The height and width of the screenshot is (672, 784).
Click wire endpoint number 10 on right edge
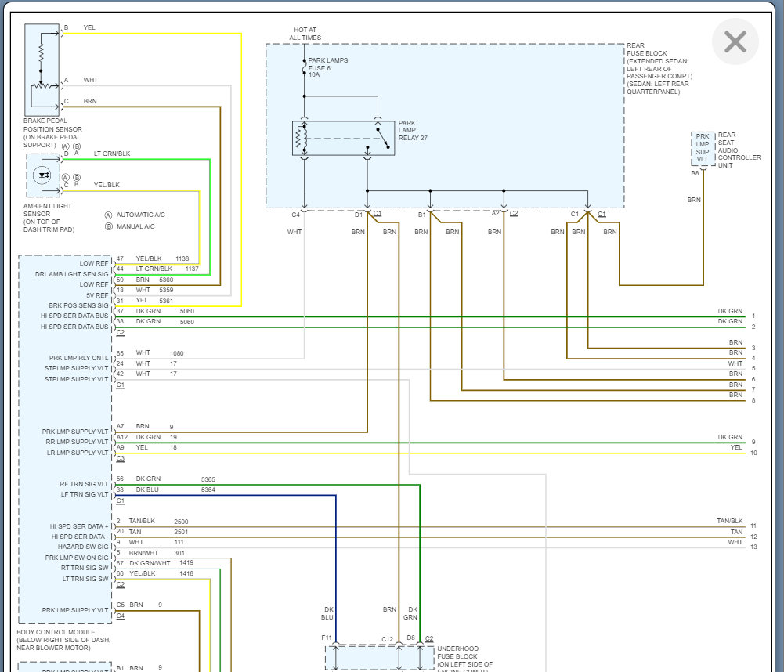(753, 453)
